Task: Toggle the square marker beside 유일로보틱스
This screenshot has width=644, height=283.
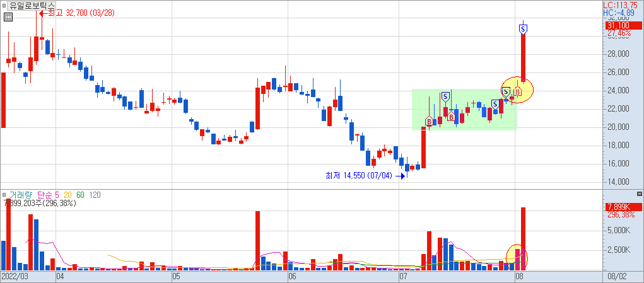Action: [4, 6]
